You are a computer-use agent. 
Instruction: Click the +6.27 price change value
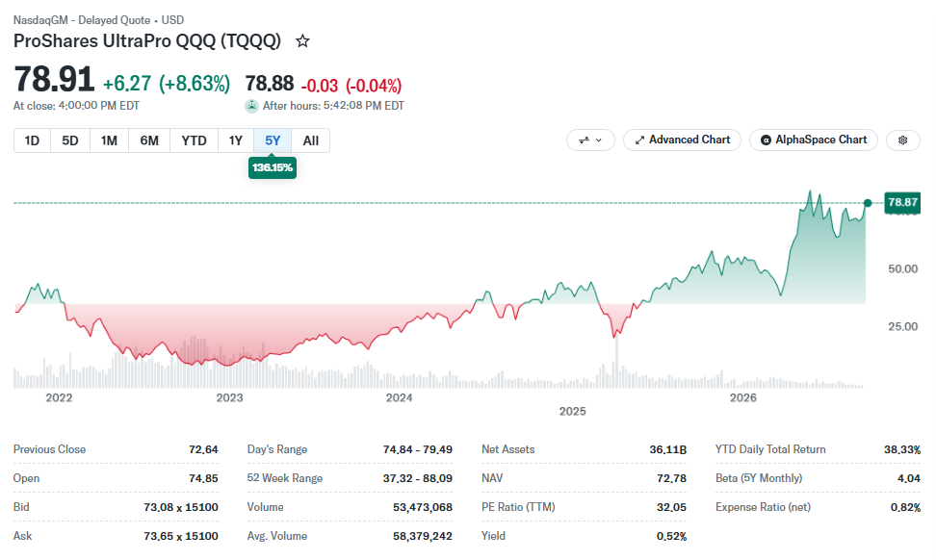pyautogui.click(x=127, y=84)
